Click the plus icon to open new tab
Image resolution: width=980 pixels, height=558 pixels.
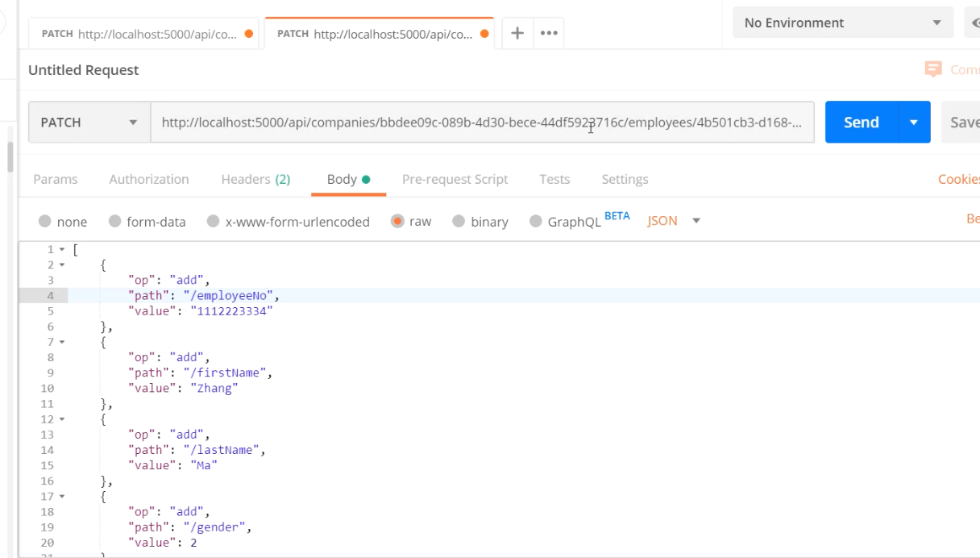pos(517,33)
